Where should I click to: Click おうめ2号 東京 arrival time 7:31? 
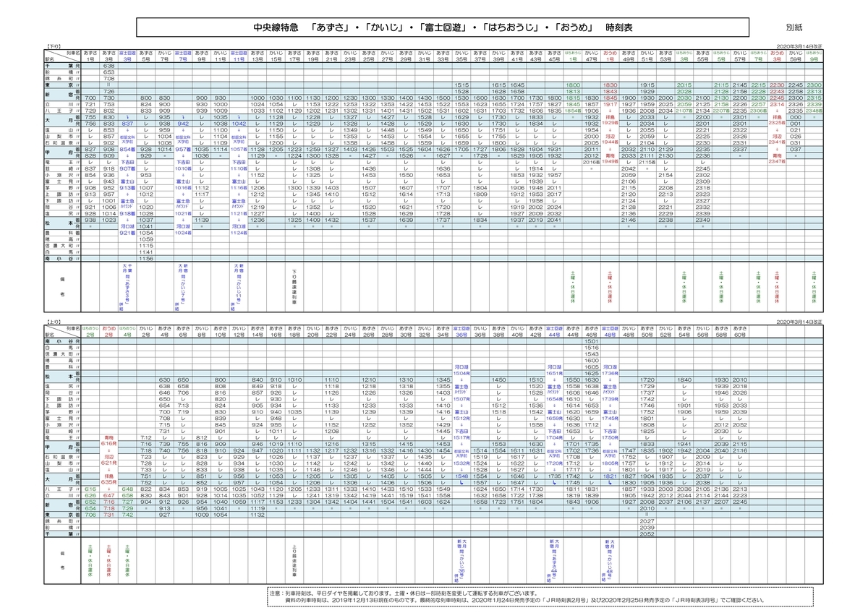(109, 515)
